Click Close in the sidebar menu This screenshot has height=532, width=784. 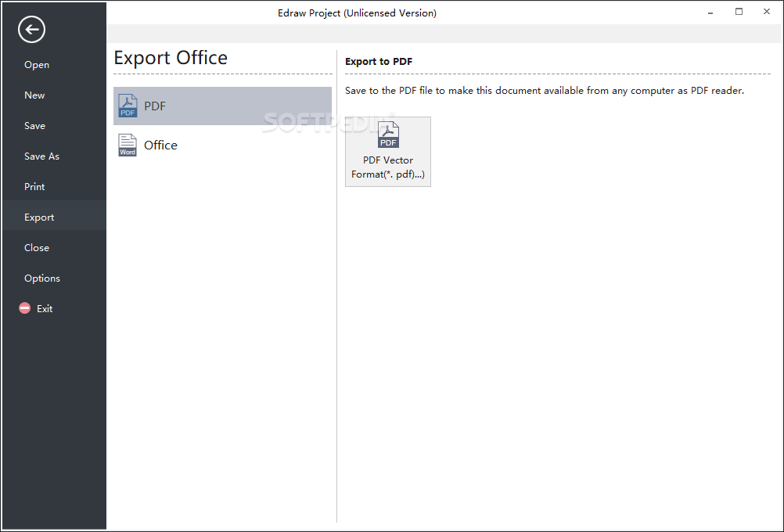pyautogui.click(x=37, y=248)
